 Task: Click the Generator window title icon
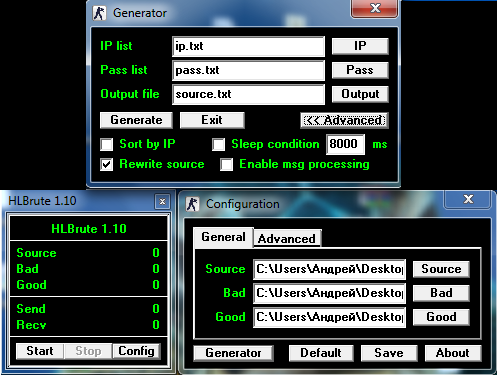(x=99, y=13)
